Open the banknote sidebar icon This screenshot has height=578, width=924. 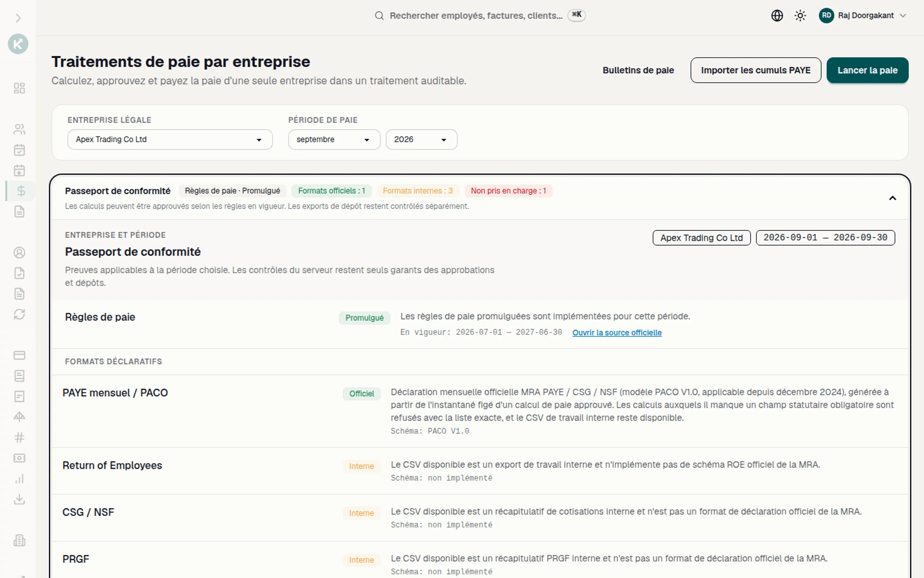[x=19, y=458]
